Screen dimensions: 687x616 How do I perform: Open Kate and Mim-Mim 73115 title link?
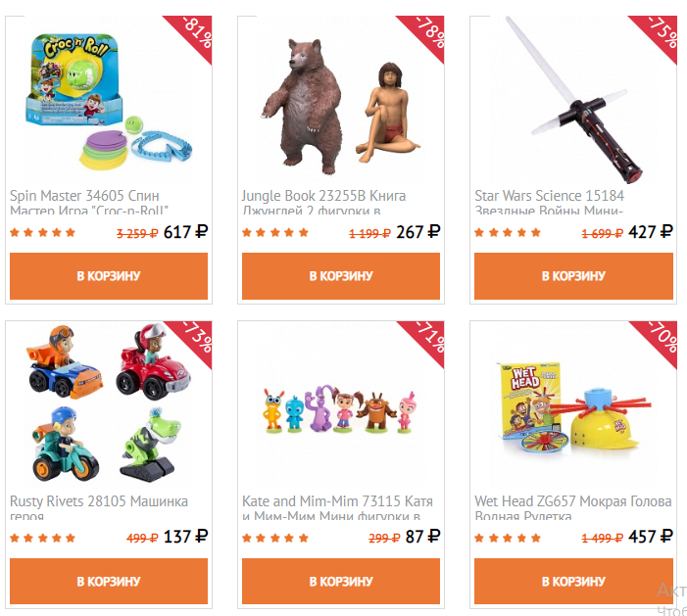337,507
